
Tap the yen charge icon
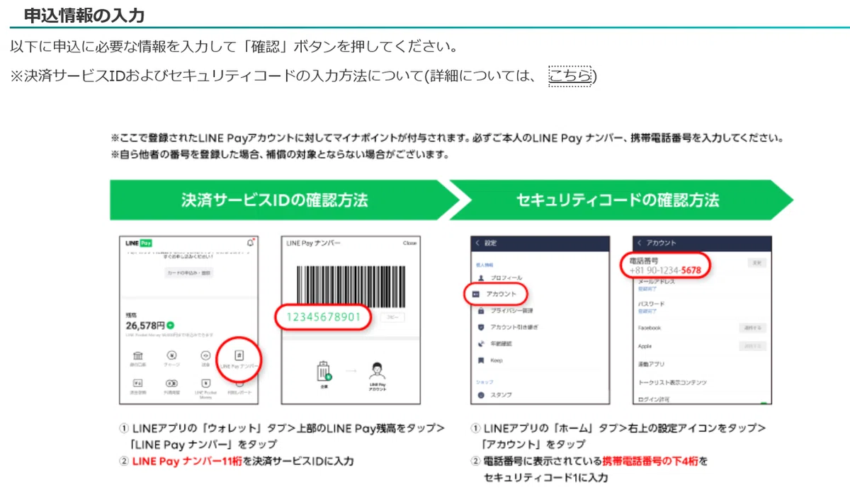click(x=171, y=355)
